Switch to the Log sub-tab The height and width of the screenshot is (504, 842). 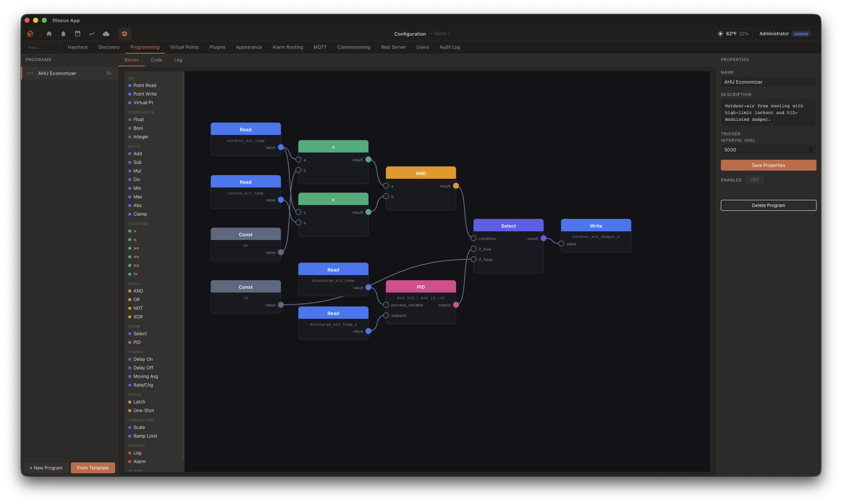click(x=178, y=60)
